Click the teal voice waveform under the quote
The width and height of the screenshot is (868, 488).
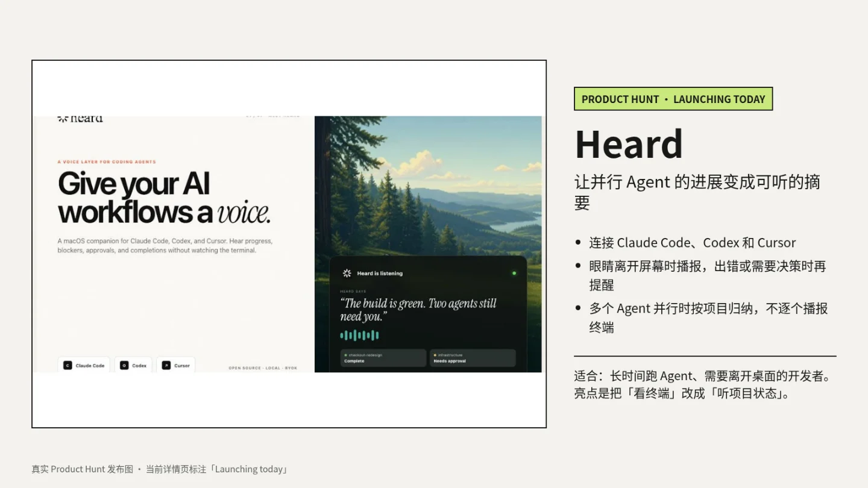point(359,335)
